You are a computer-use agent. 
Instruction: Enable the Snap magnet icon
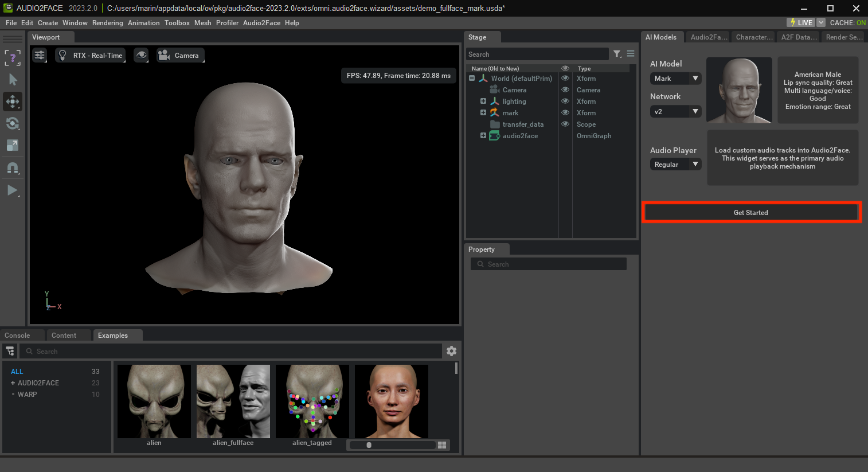(13, 168)
